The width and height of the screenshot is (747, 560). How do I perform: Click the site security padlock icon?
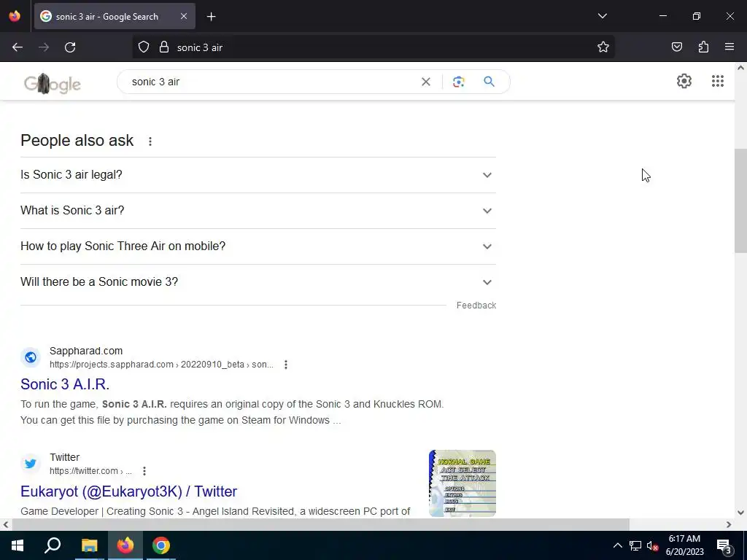(164, 47)
